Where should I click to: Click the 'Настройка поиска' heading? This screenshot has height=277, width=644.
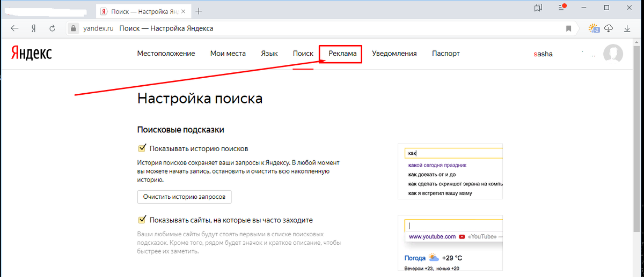[x=200, y=99]
